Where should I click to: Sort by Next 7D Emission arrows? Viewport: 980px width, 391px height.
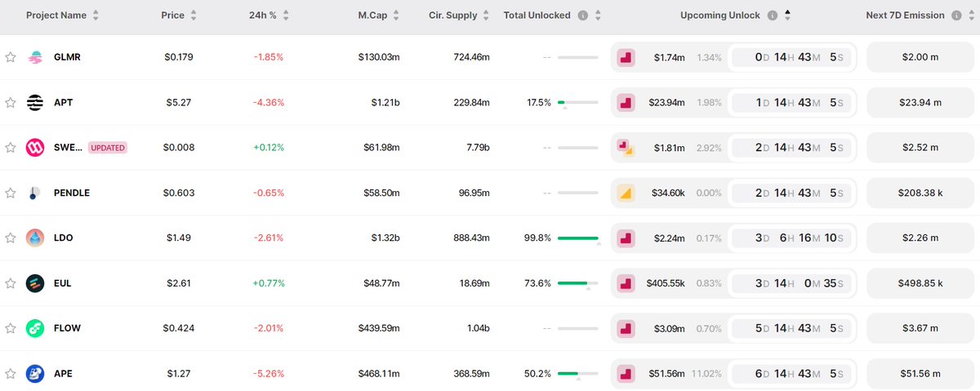(972, 16)
